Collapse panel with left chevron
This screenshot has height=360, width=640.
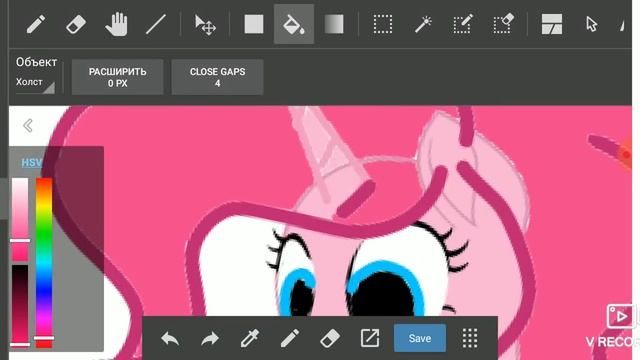[28, 125]
